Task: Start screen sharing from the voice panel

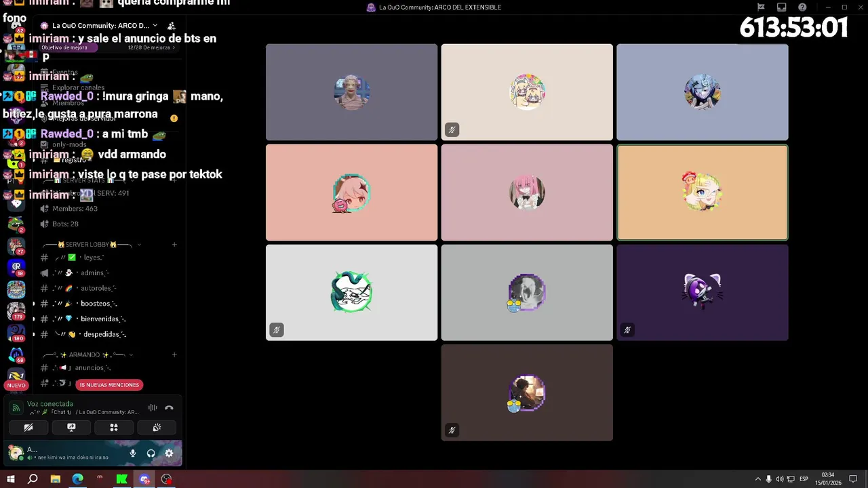Action: [71, 427]
